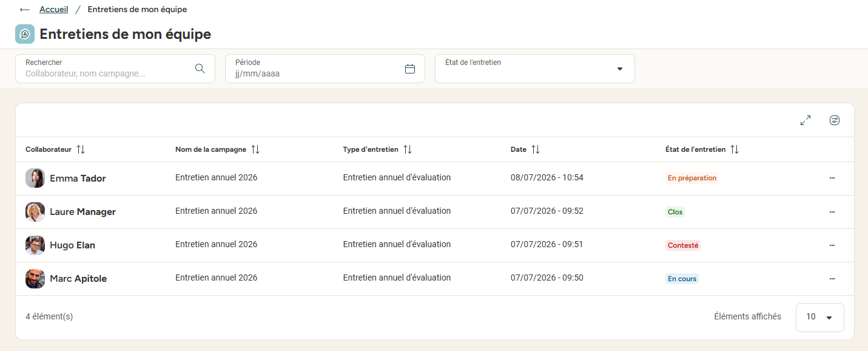The width and height of the screenshot is (868, 351).
Task: Change Éléments affichés count dropdown
Action: click(x=820, y=317)
